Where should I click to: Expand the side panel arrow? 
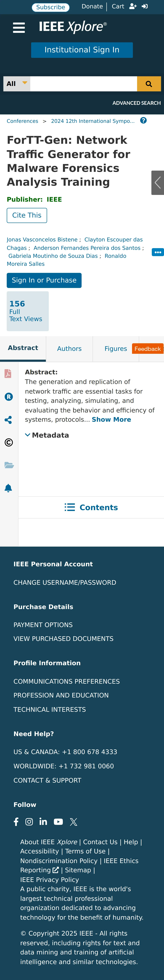(x=158, y=183)
